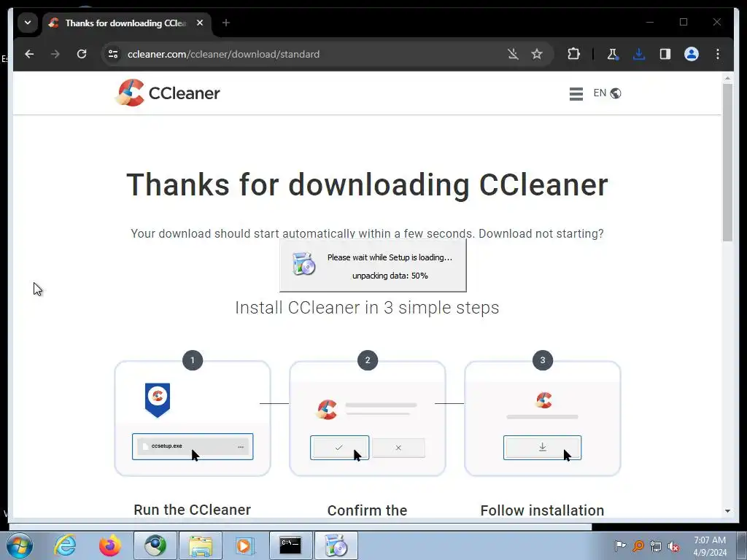Click the magnifier tray icon
The width and height of the screenshot is (747, 560).
(x=638, y=546)
